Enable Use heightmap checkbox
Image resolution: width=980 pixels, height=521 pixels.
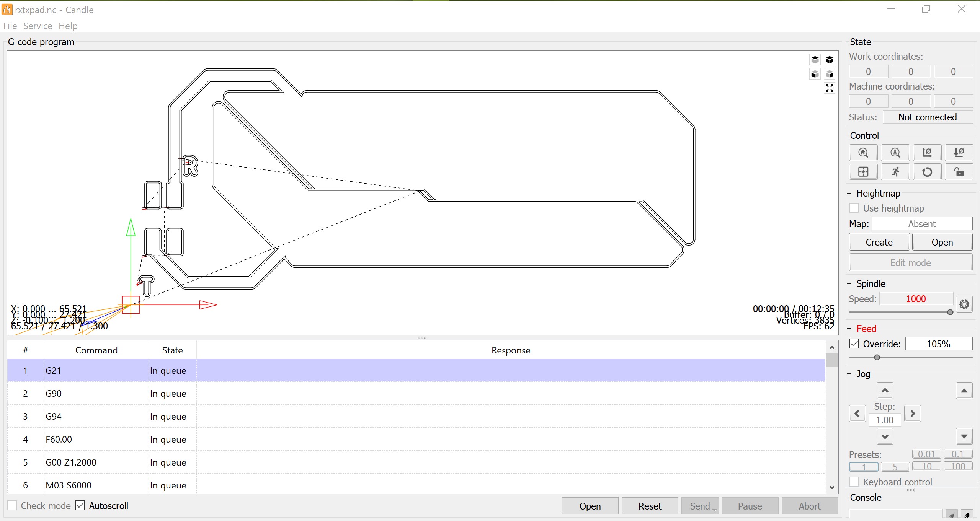coord(854,208)
